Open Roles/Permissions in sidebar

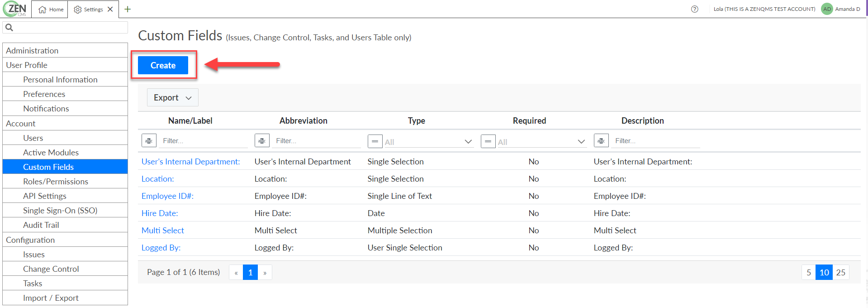65,181
